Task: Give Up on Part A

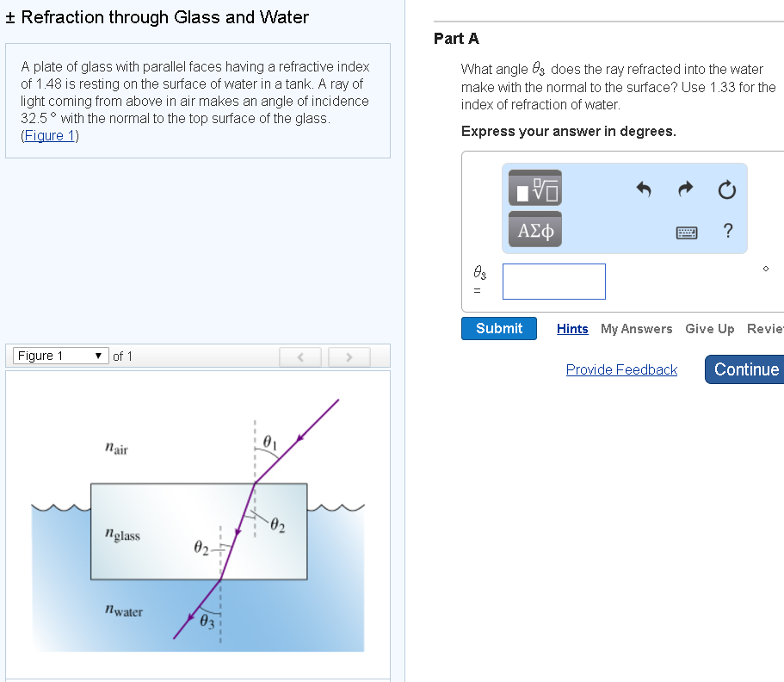Action: pyautogui.click(x=709, y=329)
